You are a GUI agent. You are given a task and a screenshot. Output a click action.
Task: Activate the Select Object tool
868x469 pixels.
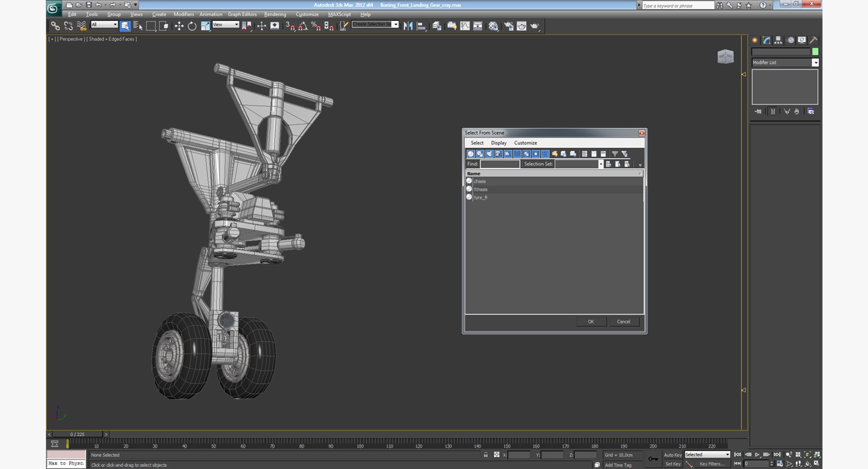[125, 26]
